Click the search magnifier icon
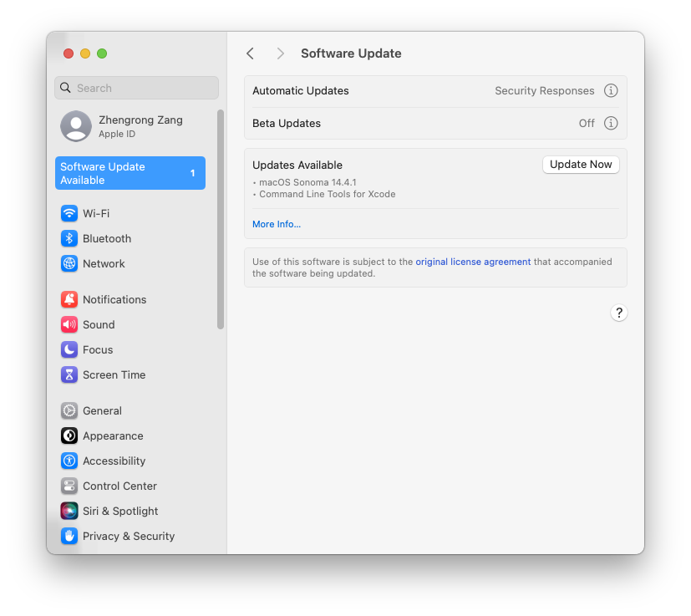This screenshot has height=616, width=691. (65, 88)
